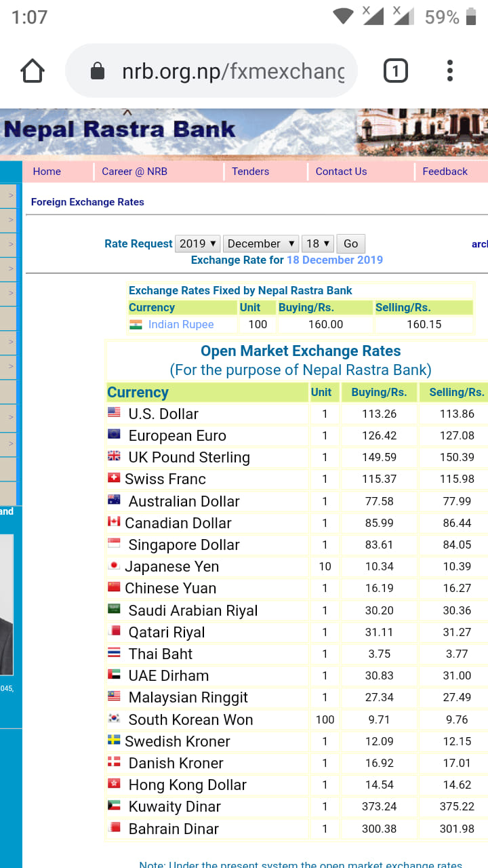Open the month dropdown showing December
The height and width of the screenshot is (868, 488).
click(x=261, y=243)
